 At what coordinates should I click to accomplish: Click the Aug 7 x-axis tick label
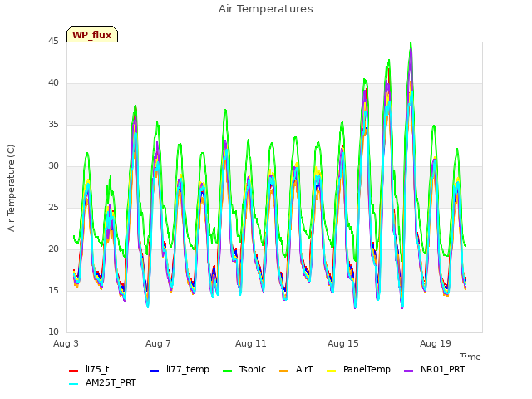point(158,343)
